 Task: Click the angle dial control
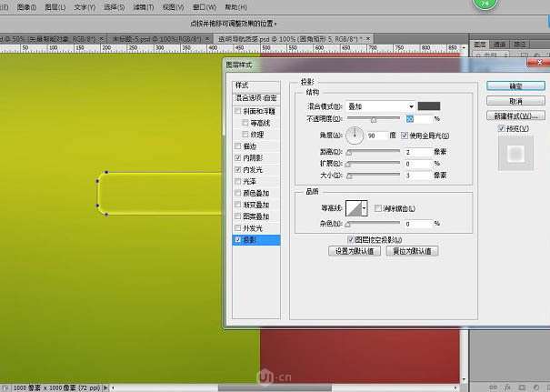pos(355,136)
